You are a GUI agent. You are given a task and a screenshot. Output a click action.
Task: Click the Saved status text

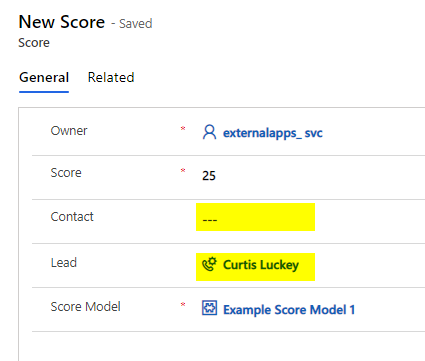click(136, 24)
